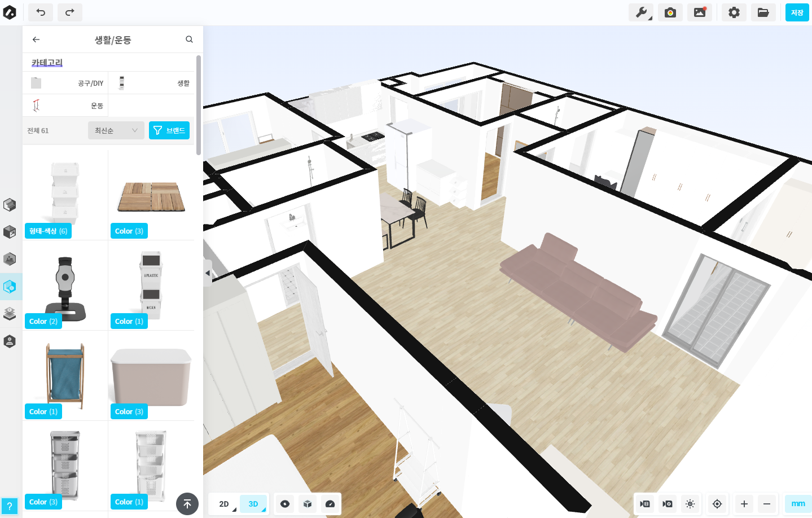
Task: Click Color (1) badge on white drawer tower
Action: click(129, 502)
